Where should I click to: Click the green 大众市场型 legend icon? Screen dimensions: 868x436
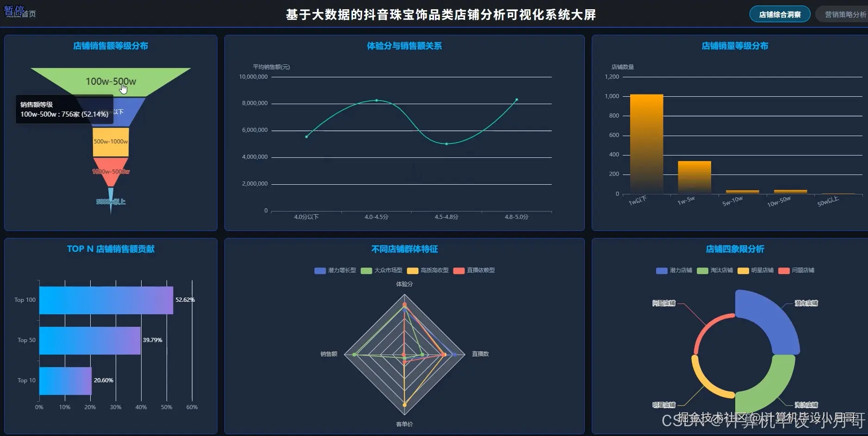[x=366, y=271]
